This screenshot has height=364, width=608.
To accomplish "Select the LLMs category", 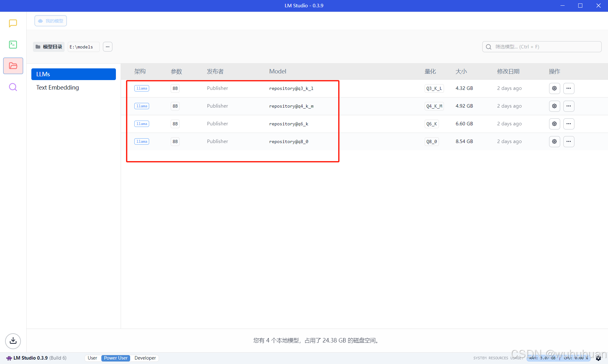I will [x=73, y=74].
